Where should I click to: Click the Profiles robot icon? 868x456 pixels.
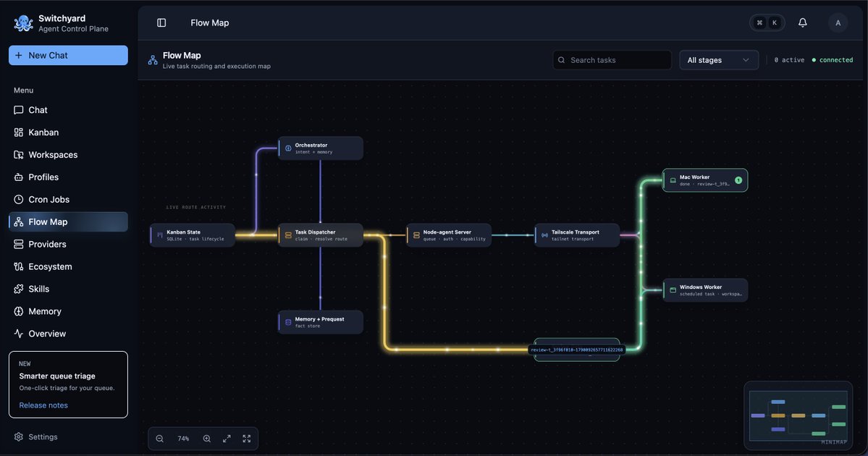(x=18, y=177)
